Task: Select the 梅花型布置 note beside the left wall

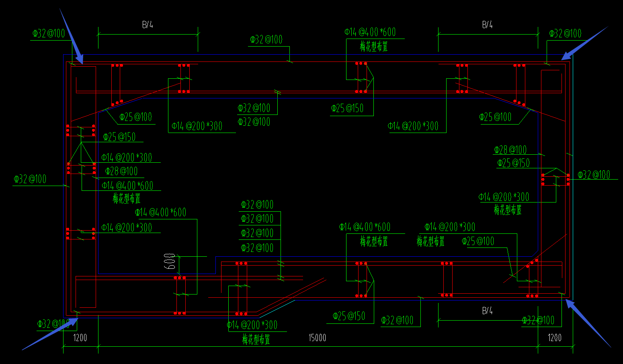Action: pyautogui.click(x=127, y=198)
